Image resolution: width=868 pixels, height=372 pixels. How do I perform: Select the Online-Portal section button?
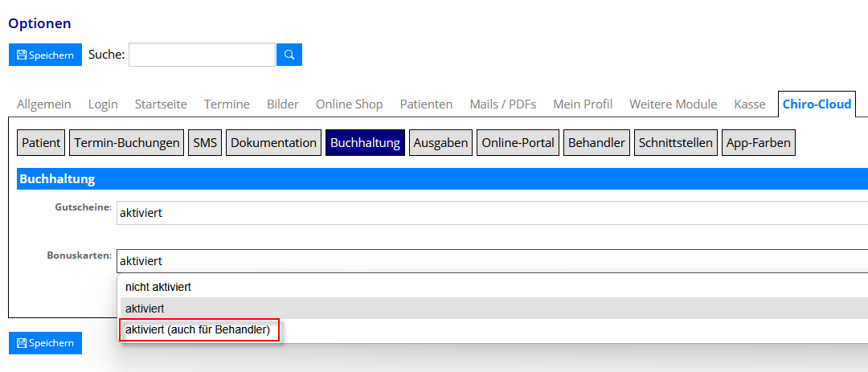(518, 142)
